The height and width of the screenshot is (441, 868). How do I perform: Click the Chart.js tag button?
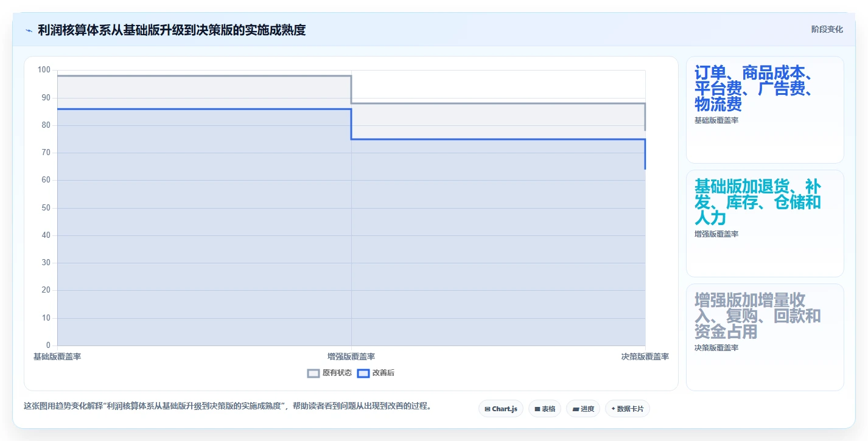[501, 409]
